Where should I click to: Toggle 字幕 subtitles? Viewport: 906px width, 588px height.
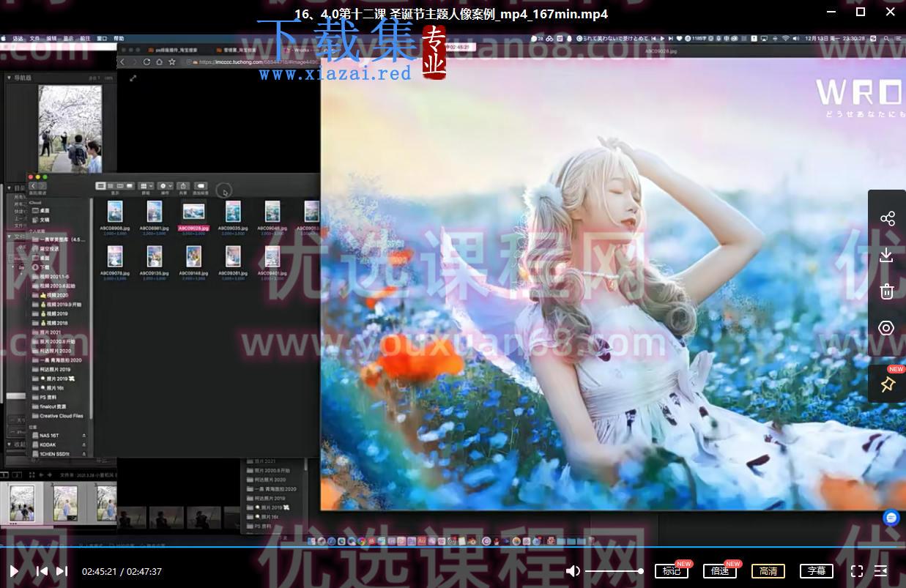pos(816,571)
